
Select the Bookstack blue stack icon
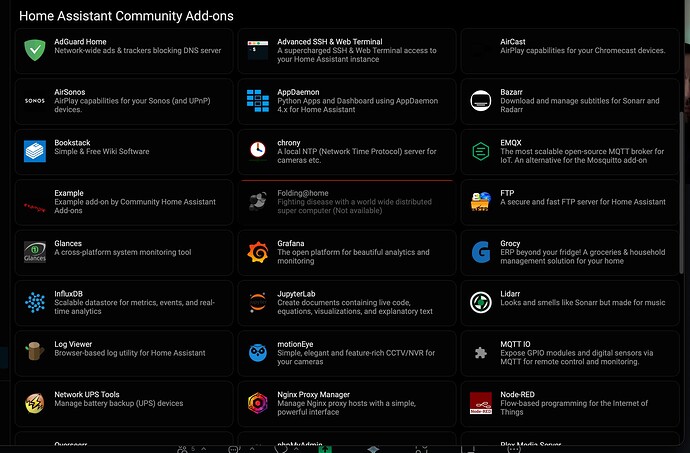point(35,151)
